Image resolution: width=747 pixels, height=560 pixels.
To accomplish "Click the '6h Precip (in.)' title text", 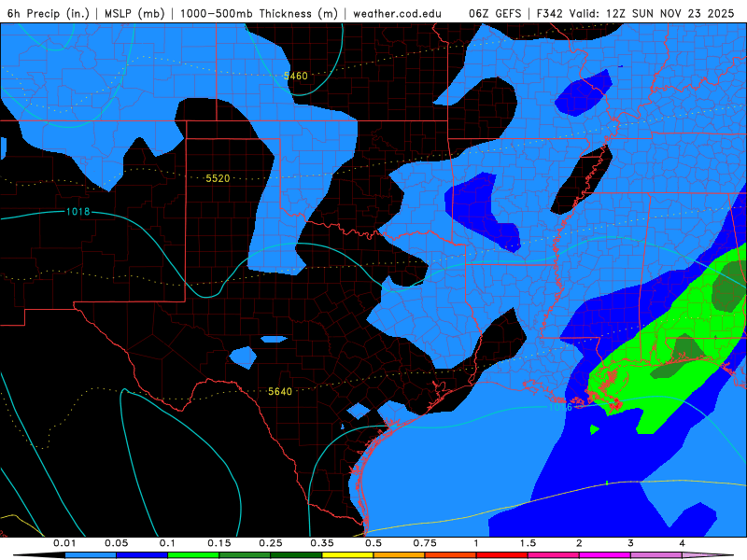I will click(x=49, y=14).
